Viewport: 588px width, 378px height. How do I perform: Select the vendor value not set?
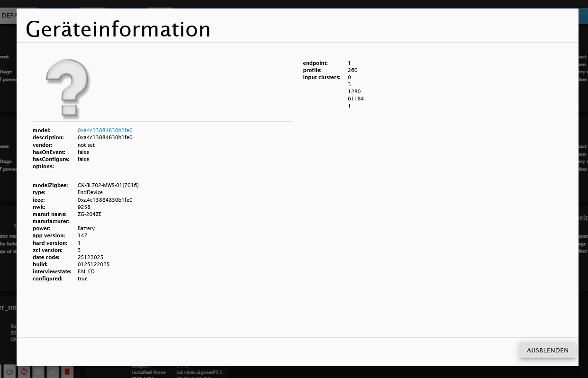86,145
